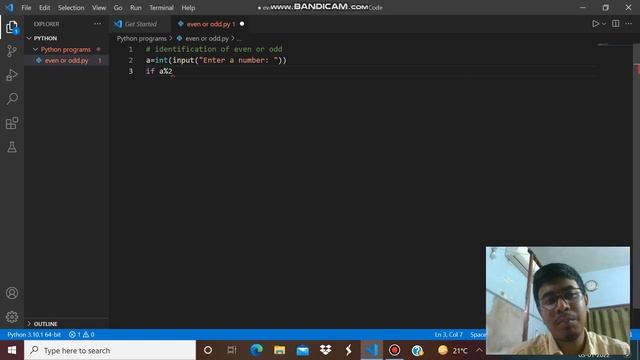Close unsaved even or odd.py tab dot

(242, 24)
